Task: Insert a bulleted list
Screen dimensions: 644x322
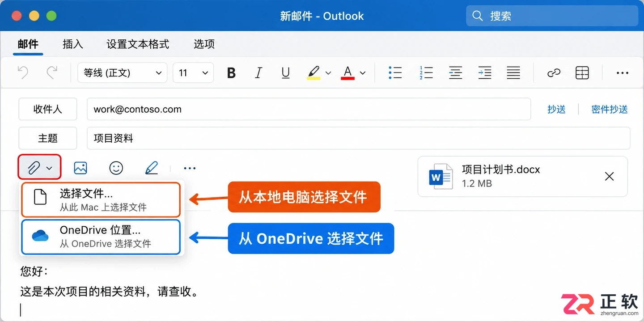Action: (x=395, y=73)
